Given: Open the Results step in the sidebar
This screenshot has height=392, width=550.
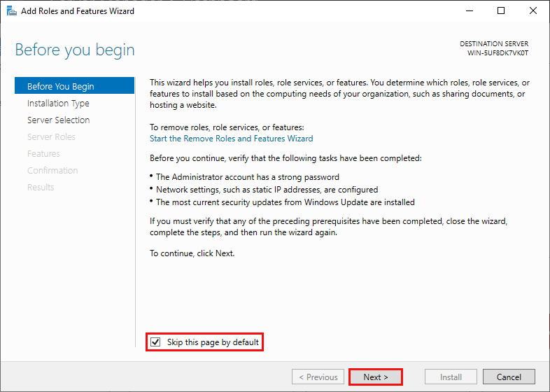Looking at the screenshot, I should [x=41, y=188].
